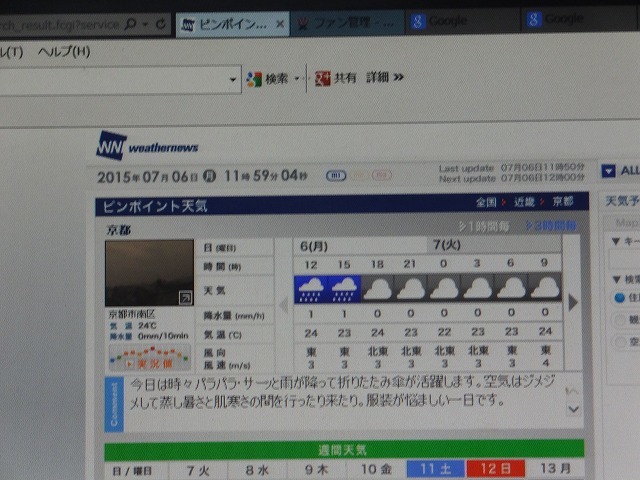This screenshot has height=480, width=640.
Task: Show previous forecast hours with left arrow
Action: pyautogui.click(x=284, y=304)
